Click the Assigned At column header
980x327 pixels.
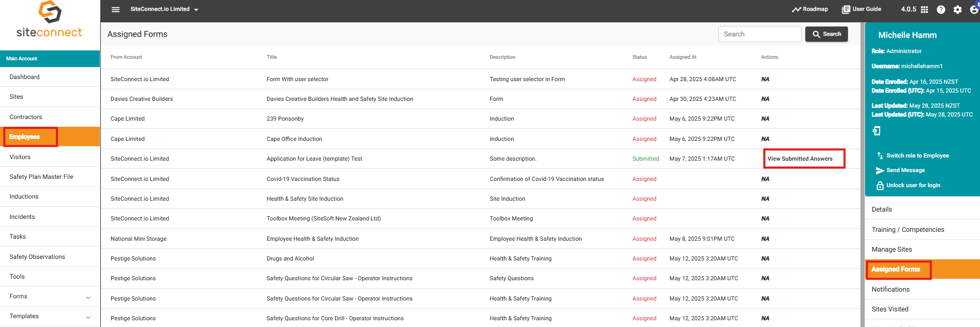[x=683, y=57]
